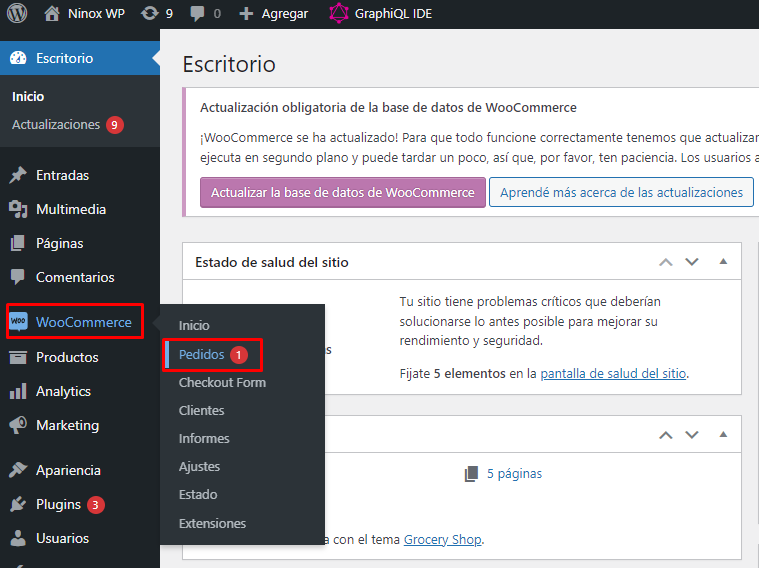The height and width of the screenshot is (568, 759).
Task: Open the Entradas menu
Action: pyautogui.click(x=62, y=175)
